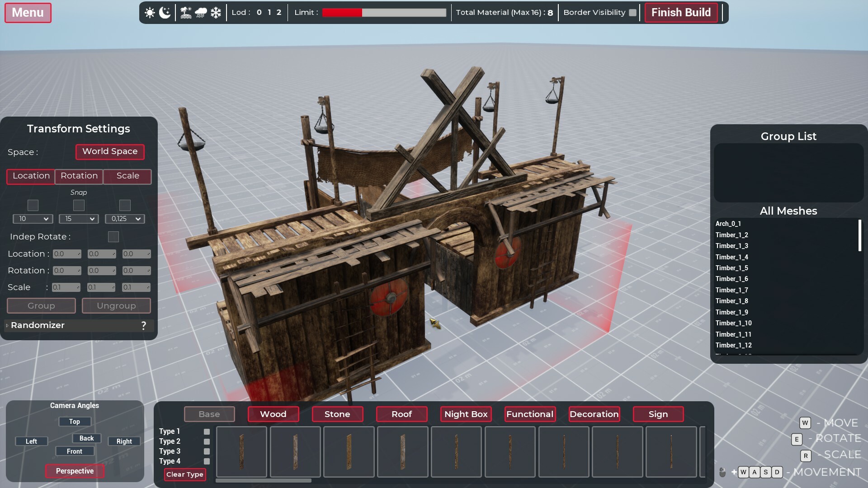
Task: Switch lighting to daytime sun icon
Action: pyautogui.click(x=150, y=13)
